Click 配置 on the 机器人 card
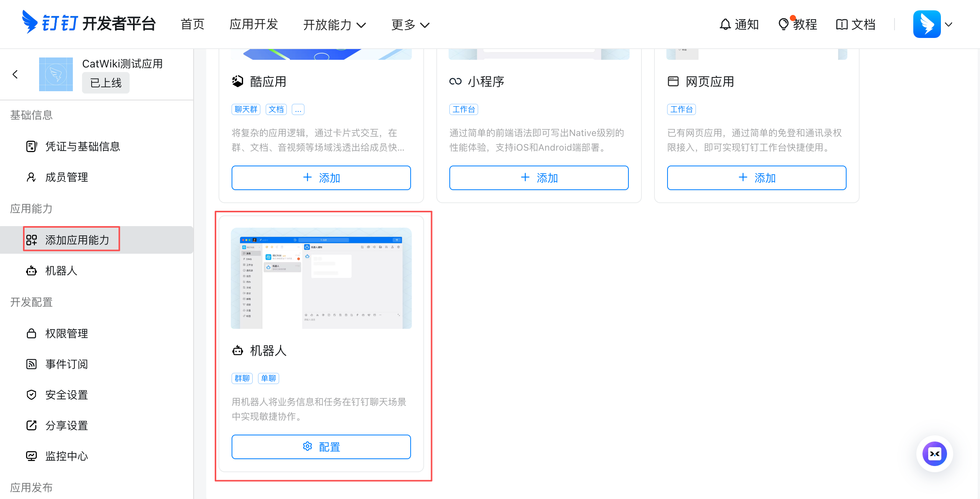980x499 pixels. tap(321, 446)
